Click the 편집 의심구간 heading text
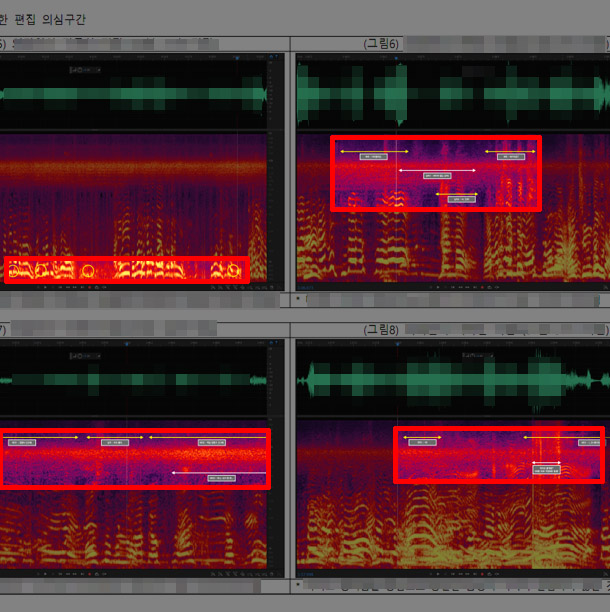610x612 pixels. pyautogui.click(x=50, y=18)
